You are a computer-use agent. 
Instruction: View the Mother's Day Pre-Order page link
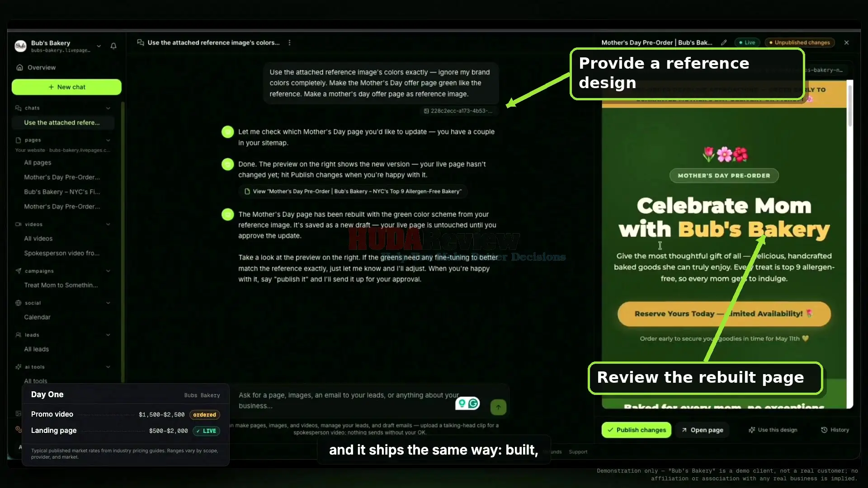pos(353,192)
